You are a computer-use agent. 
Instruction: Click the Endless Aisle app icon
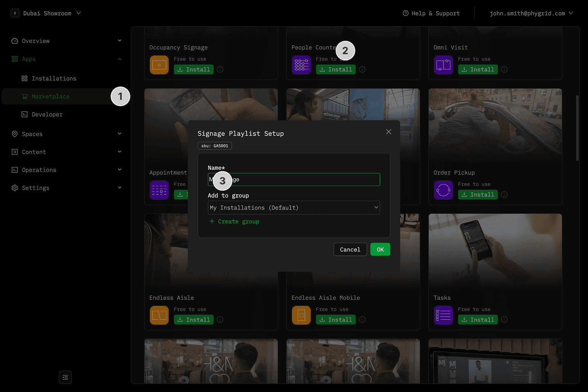(159, 315)
